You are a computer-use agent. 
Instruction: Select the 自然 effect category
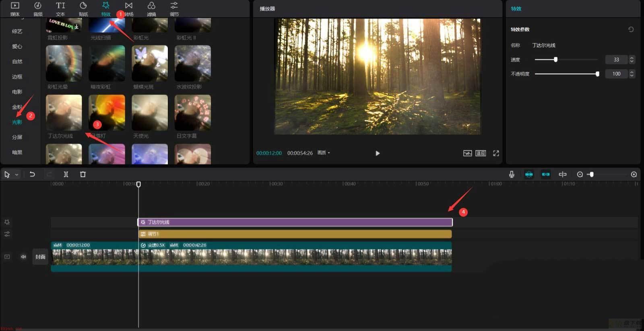tap(17, 62)
